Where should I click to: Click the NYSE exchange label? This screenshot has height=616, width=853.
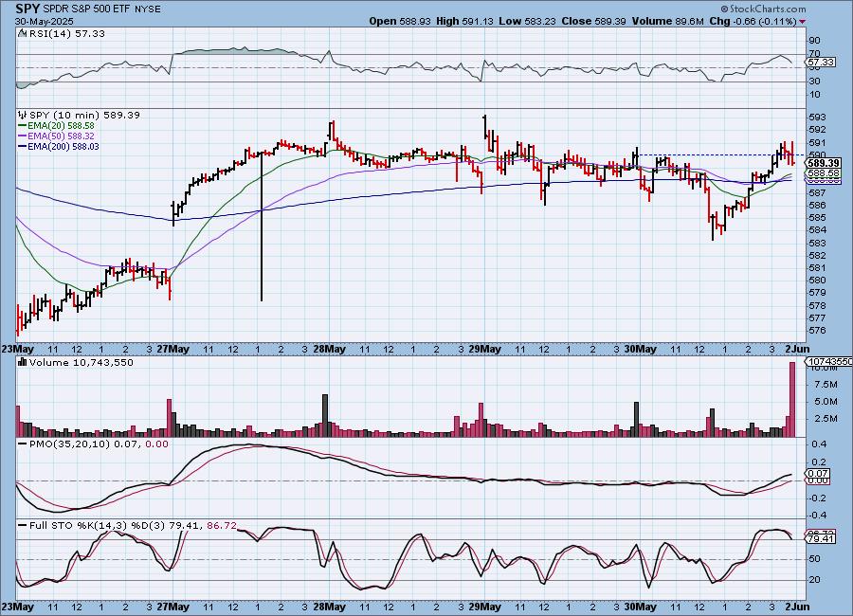pos(148,9)
